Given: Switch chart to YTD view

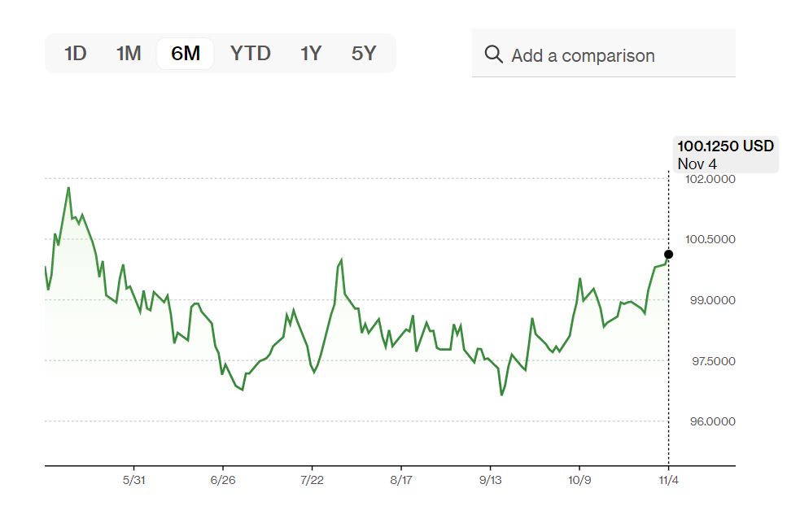Looking at the screenshot, I should tap(250, 54).
